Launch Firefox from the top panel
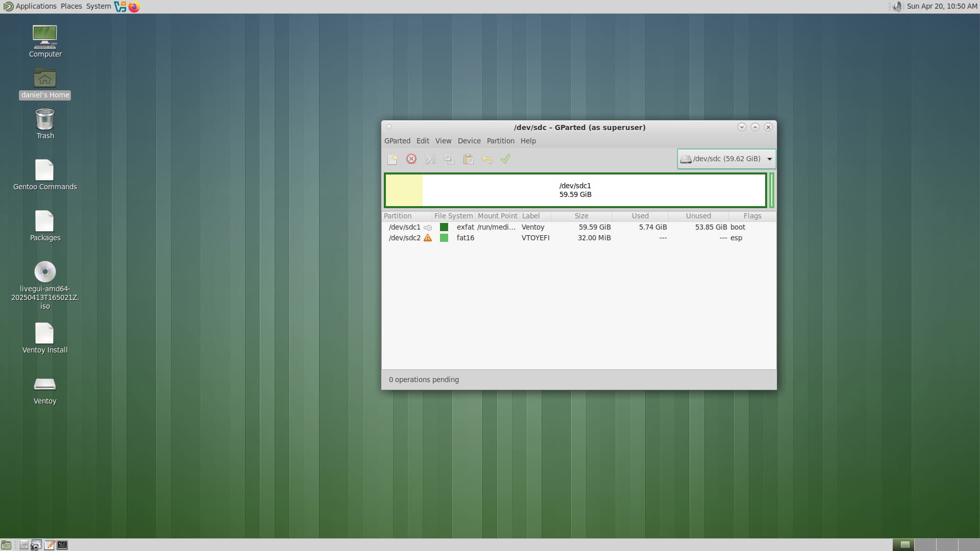The width and height of the screenshot is (980, 551). tap(134, 7)
